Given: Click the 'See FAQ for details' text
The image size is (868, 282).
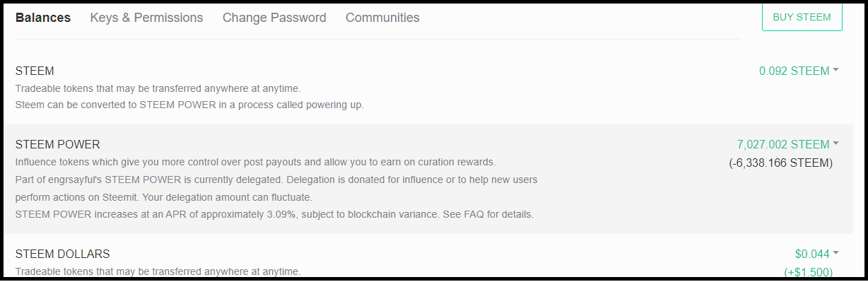Looking at the screenshot, I should click(488, 214).
